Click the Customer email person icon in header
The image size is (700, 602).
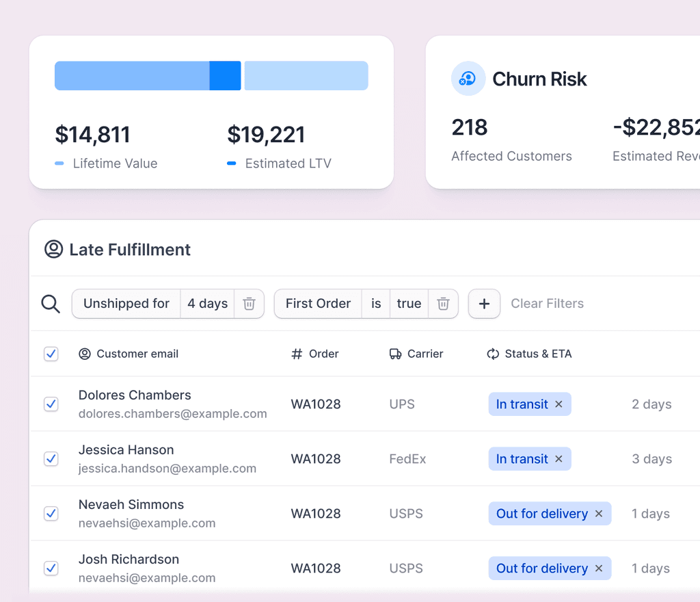point(85,354)
